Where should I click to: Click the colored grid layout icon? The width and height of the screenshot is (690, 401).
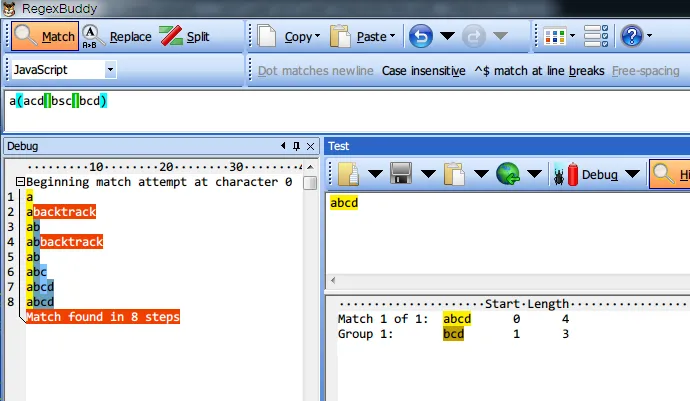pos(554,36)
